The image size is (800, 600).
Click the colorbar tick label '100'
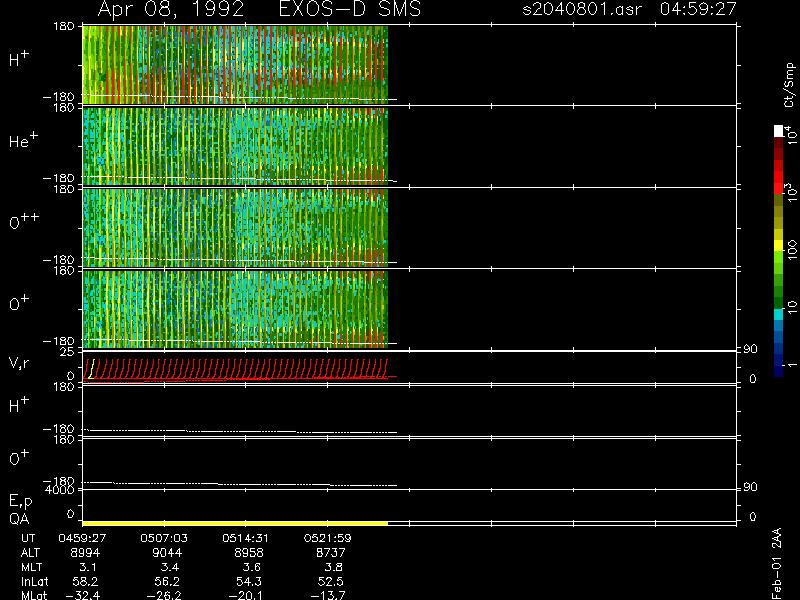[x=792, y=250]
